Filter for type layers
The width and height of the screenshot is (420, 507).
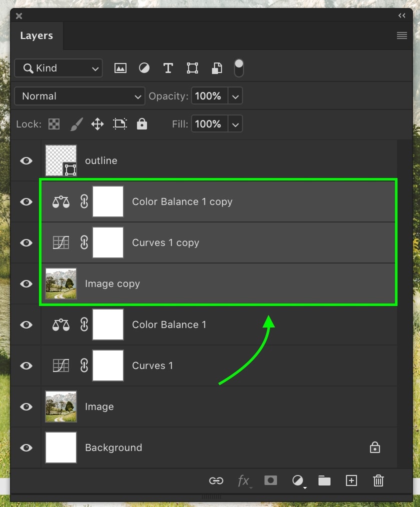[x=168, y=68]
